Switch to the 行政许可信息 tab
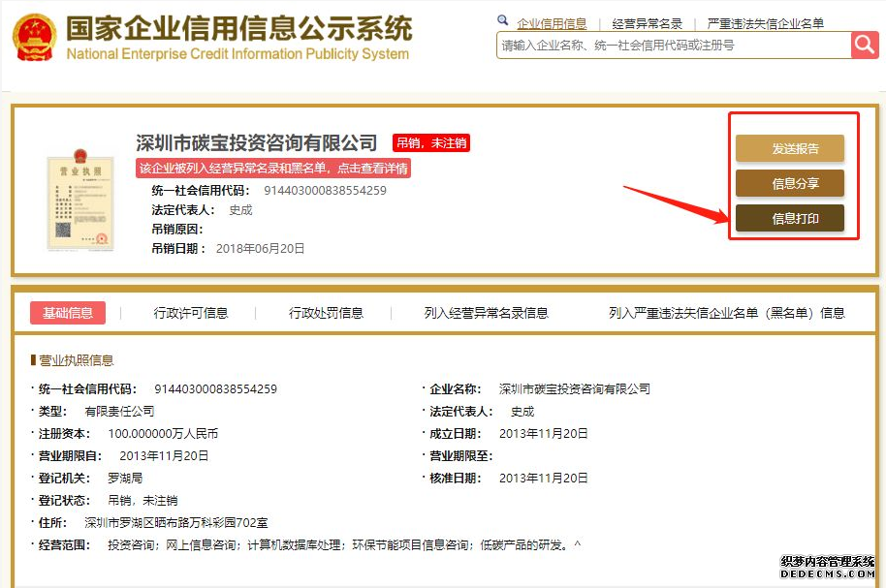 (x=191, y=313)
